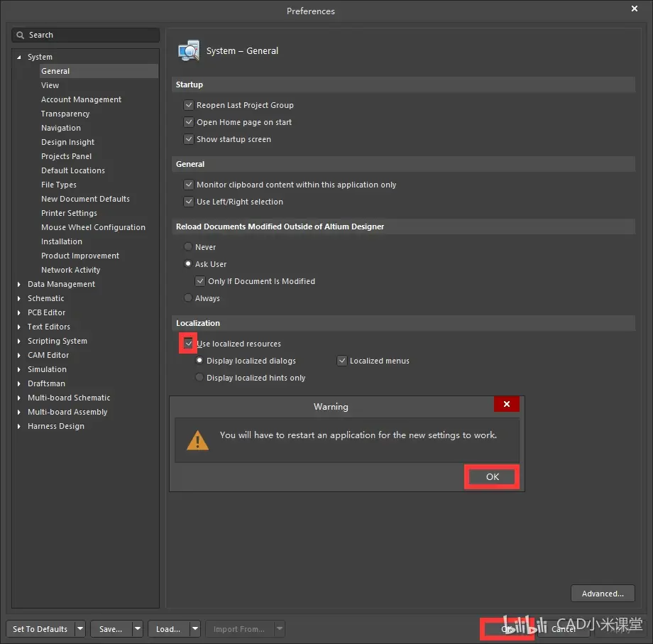The image size is (653, 644).
Task: Open the Save dropdown arrow
Action: click(x=138, y=628)
